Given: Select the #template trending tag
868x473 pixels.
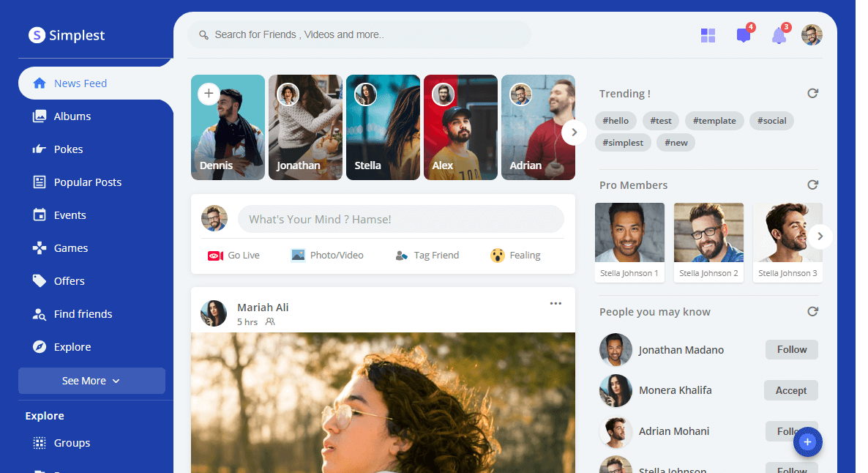Looking at the screenshot, I should 715,121.
